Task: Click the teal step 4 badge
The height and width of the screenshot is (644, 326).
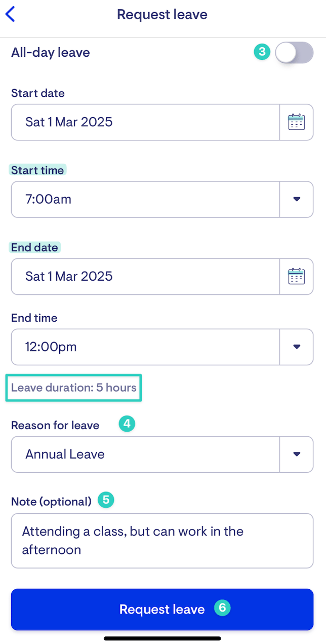Action: [x=127, y=424]
